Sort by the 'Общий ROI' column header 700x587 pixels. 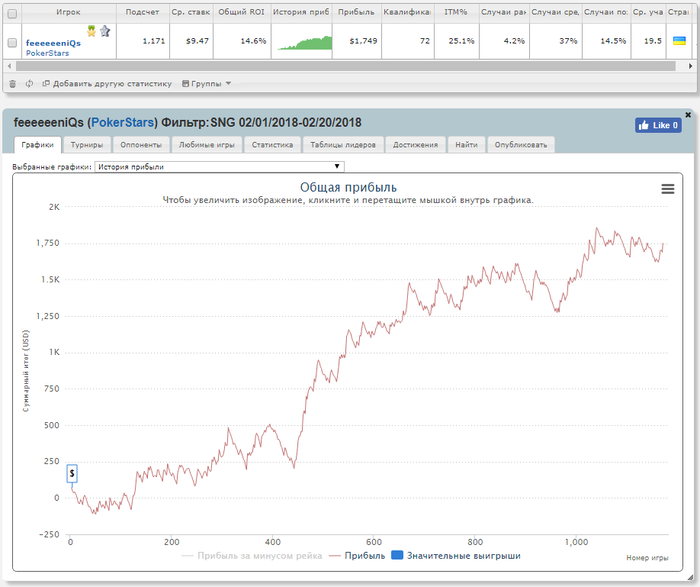click(x=242, y=12)
